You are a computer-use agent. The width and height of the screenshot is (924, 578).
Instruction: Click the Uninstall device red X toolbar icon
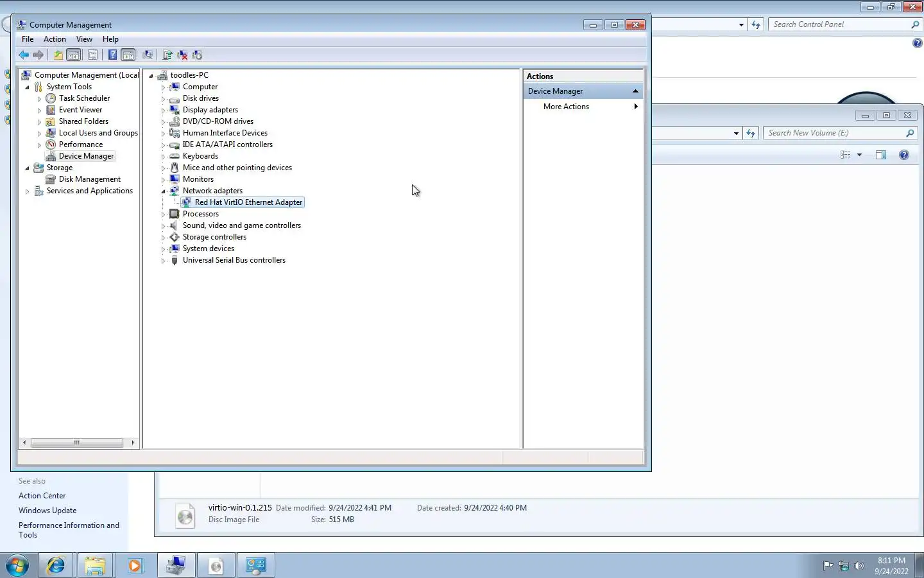pyautogui.click(x=182, y=55)
